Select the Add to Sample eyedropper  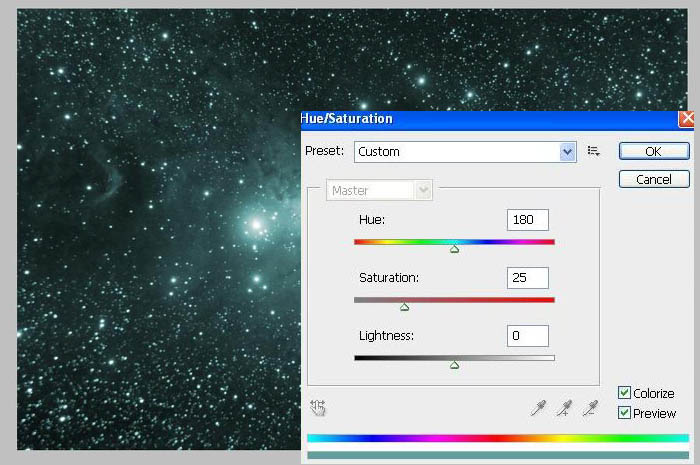[x=564, y=408]
